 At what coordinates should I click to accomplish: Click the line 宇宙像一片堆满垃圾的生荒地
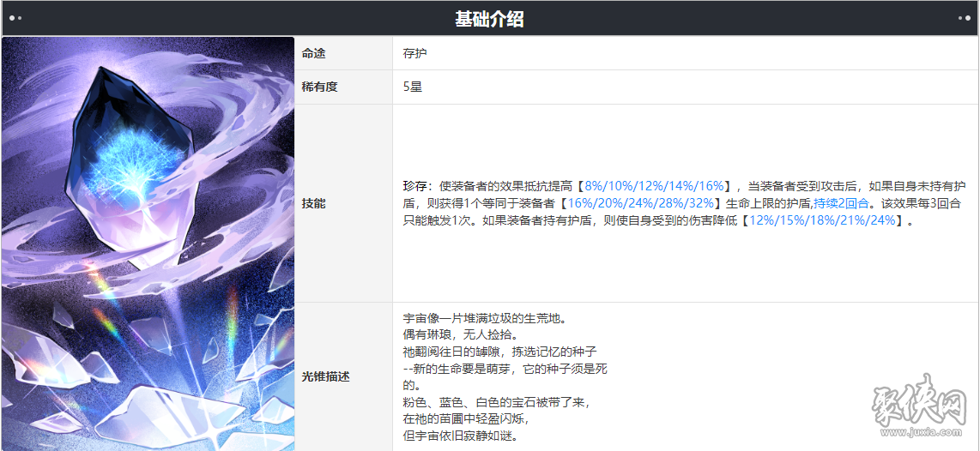point(484,319)
